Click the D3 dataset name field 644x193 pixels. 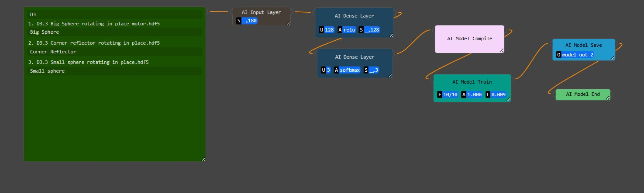(x=114, y=14)
